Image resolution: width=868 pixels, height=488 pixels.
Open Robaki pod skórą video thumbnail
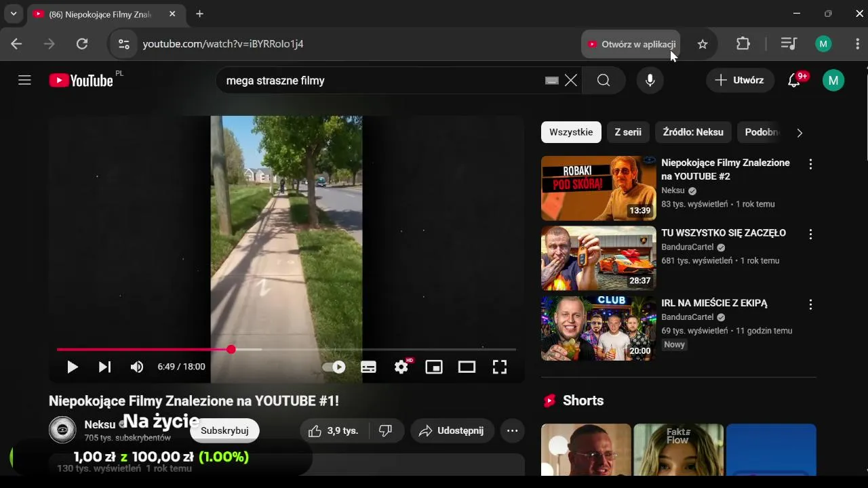[x=598, y=188]
